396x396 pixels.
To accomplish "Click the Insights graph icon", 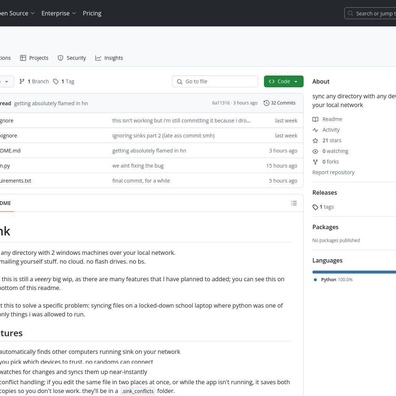I will (98, 58).
